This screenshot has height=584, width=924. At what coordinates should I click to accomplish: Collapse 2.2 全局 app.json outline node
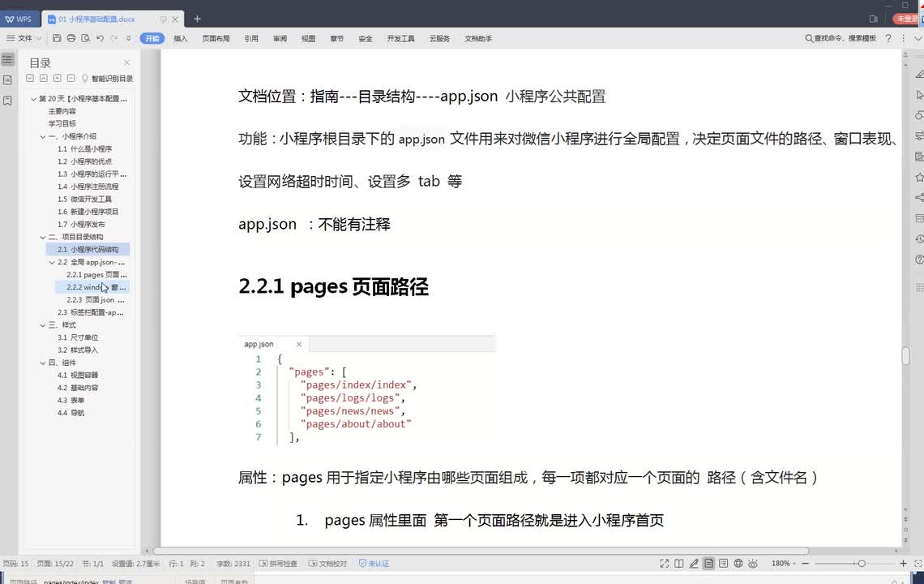(x=52, y=263)
